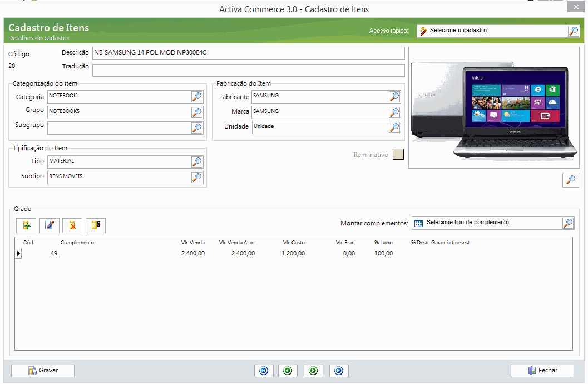Expand the Acesso rápido cadastro selector

point(573,31)
